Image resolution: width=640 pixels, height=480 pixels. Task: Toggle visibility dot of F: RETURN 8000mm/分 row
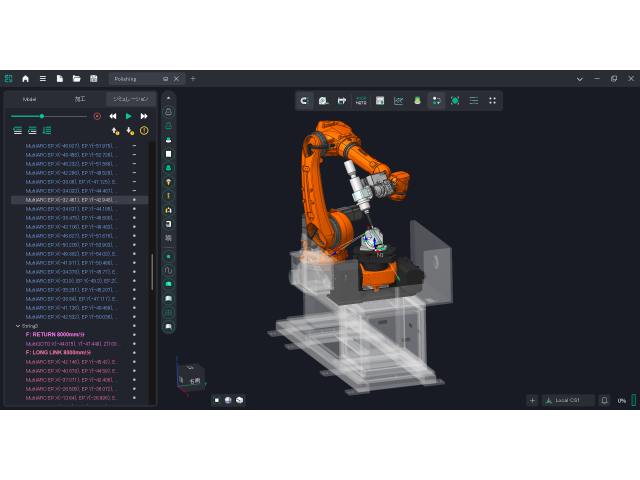click(134, 334)
